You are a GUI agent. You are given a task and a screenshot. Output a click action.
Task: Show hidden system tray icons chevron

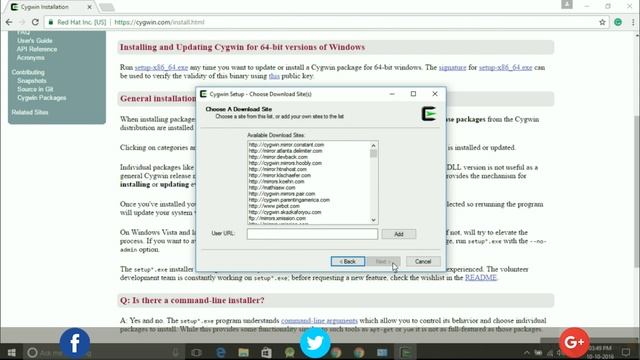click(527, 352)
